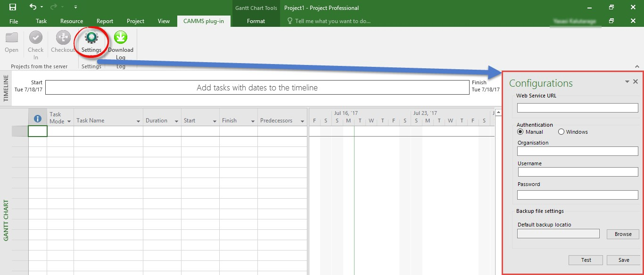Click the Save button in Configurations
644x275 pixels.
click(x=624, y=260)
